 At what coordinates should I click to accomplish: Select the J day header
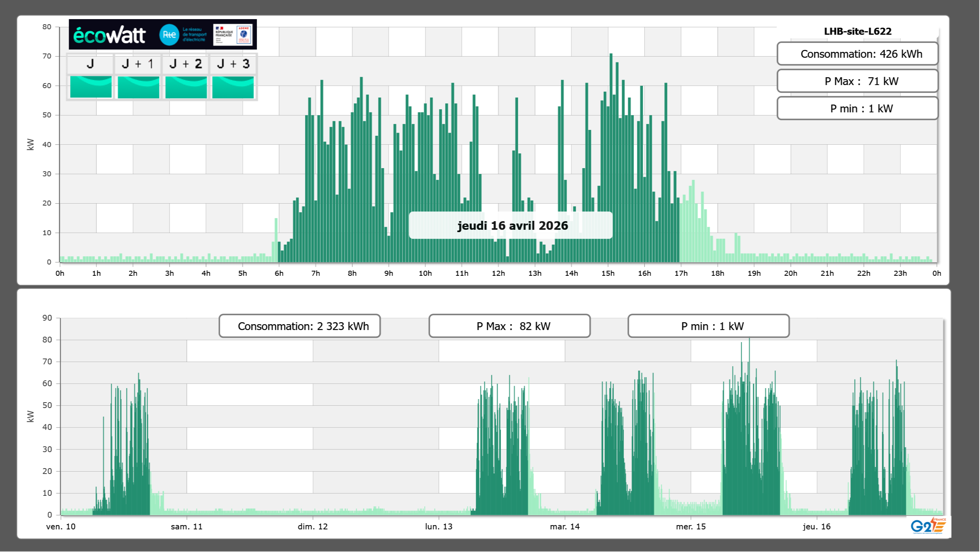click(x=90, y=64)
